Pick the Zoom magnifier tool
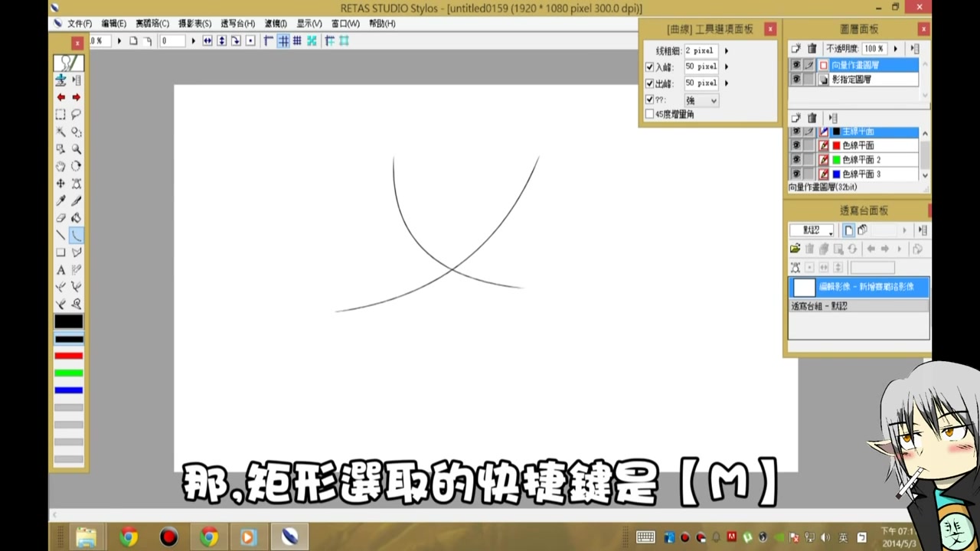The image size is (980, 551). [77, 149]
